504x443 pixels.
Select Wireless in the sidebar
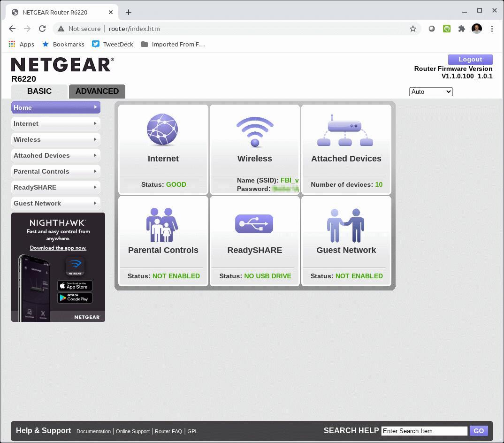point(55,139)
